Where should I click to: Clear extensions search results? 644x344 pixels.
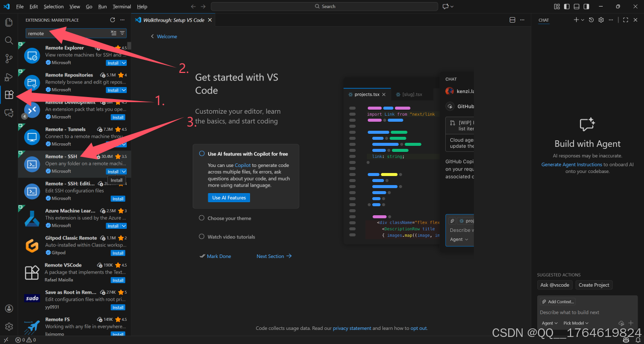114,33
